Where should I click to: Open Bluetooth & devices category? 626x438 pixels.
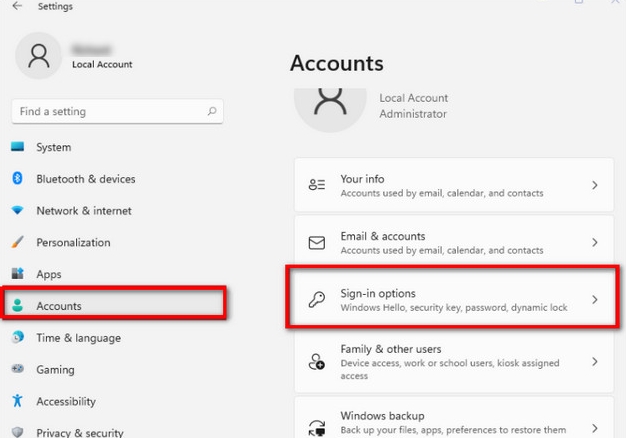[x=117, y=178]
